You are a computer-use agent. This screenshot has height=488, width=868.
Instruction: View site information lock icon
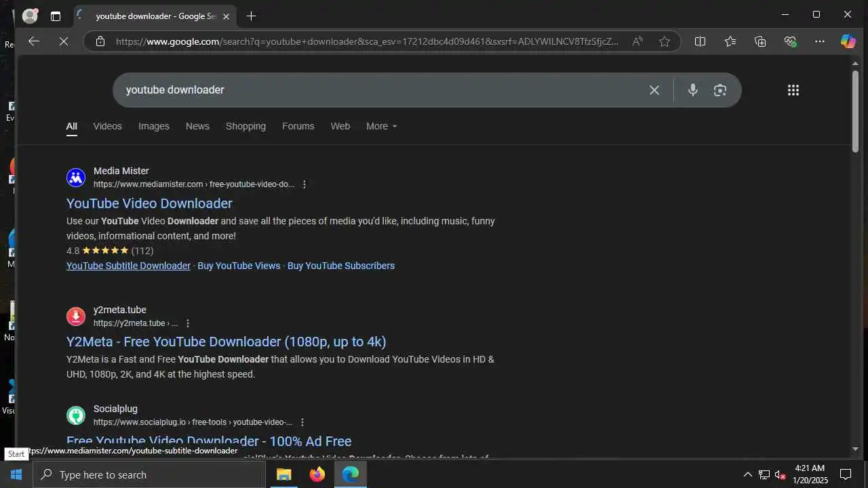[100, 41]
